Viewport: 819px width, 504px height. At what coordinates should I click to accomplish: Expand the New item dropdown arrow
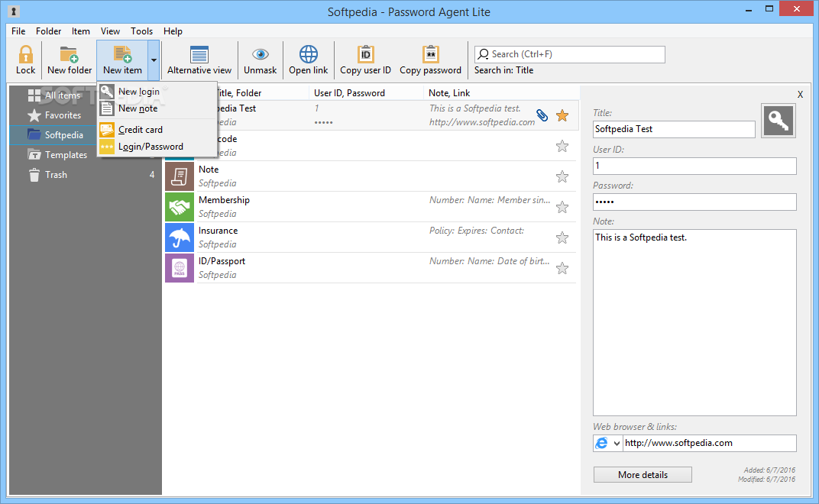click(x=154, y=60)
